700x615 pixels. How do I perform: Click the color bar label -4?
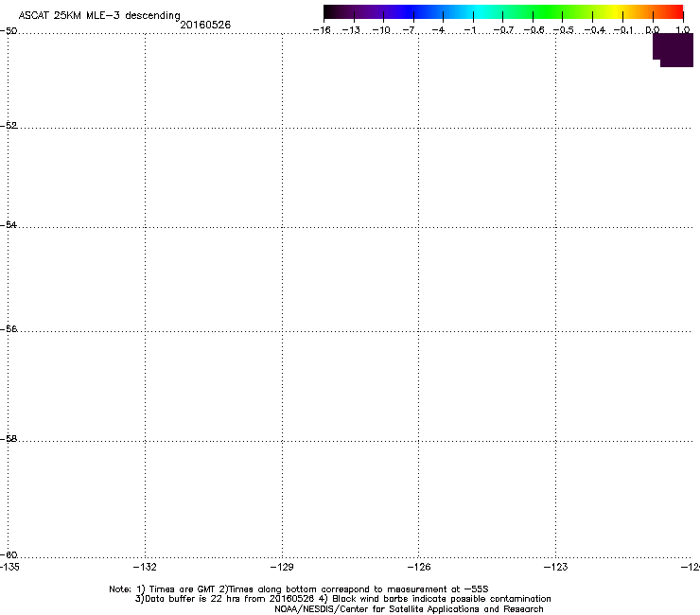(x=439, y=30)
